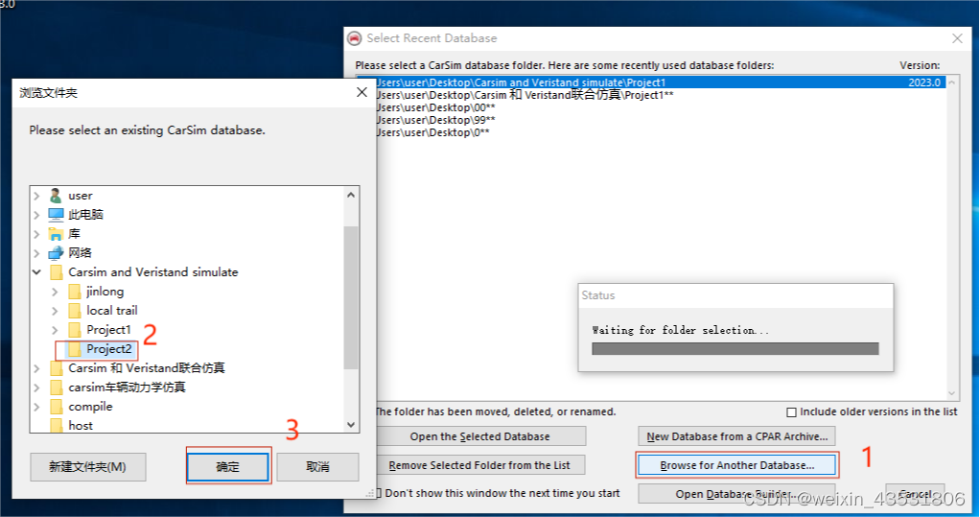The image size is (980, 517).
Task: Select the local trail folder label
Action: (x=112, y=311)
